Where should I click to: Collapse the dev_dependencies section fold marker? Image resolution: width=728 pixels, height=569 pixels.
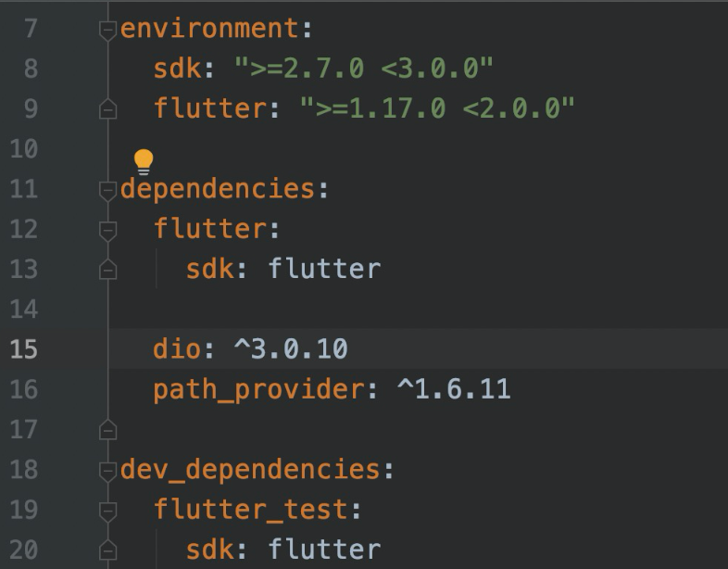(x=108, y=470)
